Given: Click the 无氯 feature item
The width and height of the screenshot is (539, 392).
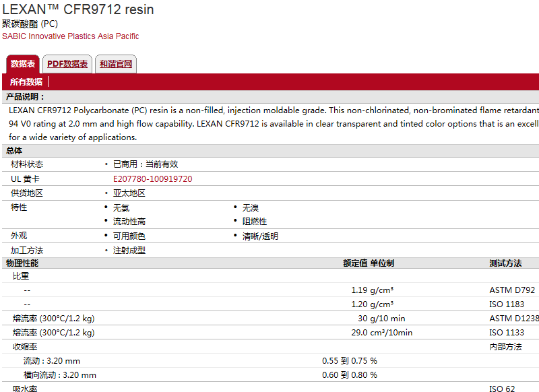Looking at the screenshot, I should click(x=121, y=208).
